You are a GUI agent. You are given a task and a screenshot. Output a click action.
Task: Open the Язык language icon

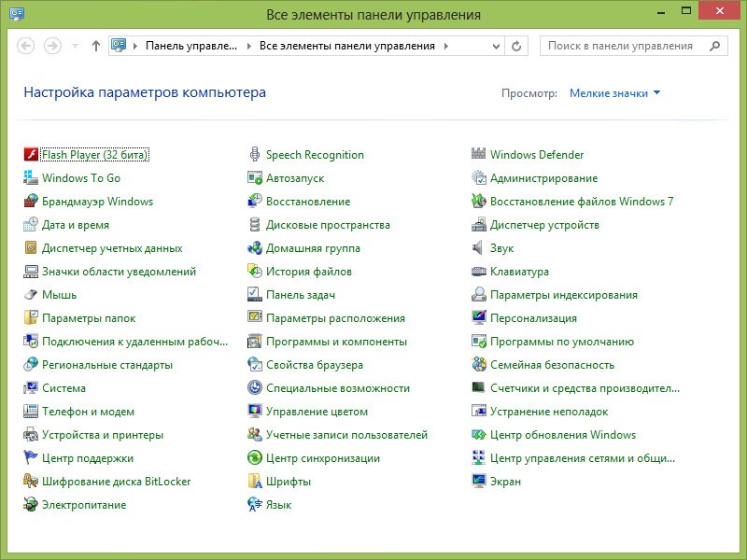click(x=255, y=504)
